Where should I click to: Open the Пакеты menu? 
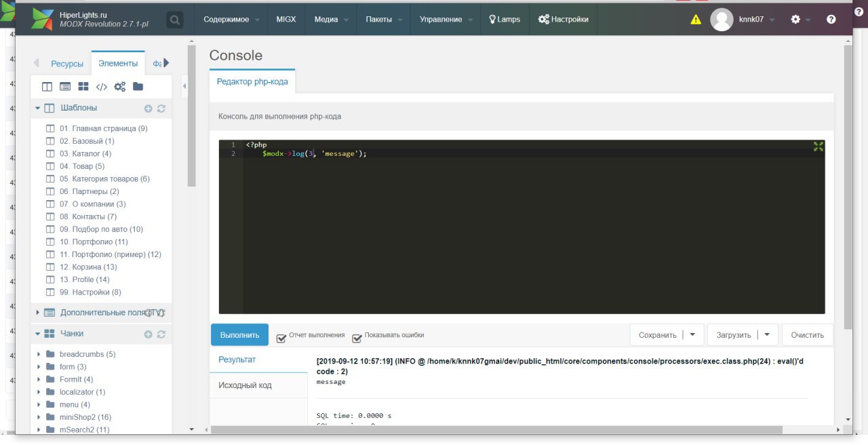pos(383,20)
